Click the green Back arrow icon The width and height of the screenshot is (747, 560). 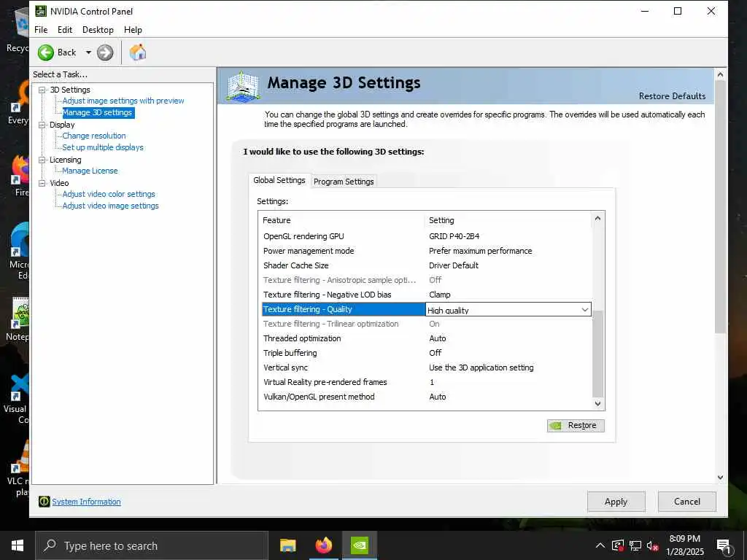coord(46,52)
